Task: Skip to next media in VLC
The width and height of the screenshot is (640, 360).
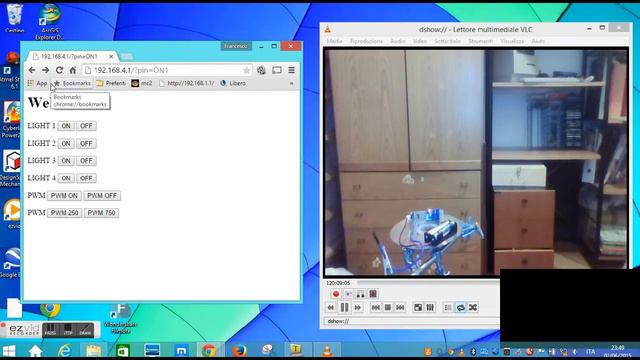Action: point(400,307)
